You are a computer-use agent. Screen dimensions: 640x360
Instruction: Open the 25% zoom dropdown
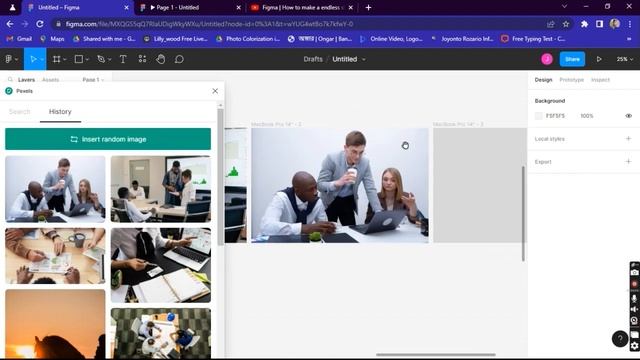624,59
